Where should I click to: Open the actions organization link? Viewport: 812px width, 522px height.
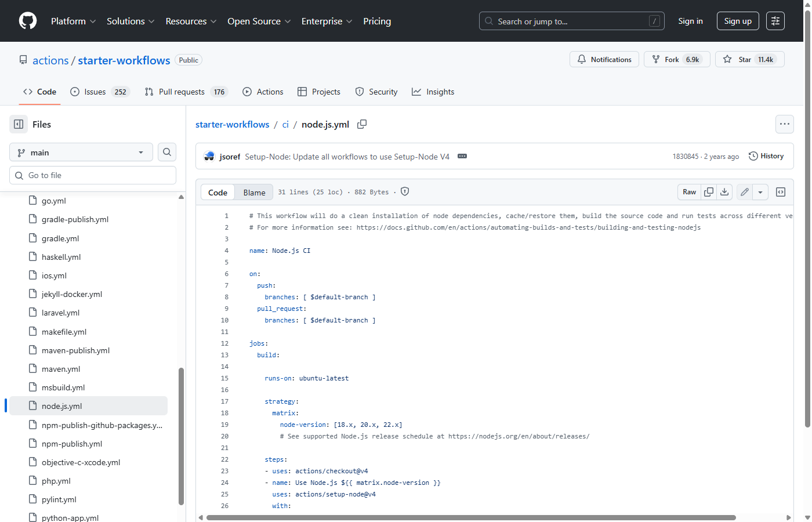[x=50, y=60]
